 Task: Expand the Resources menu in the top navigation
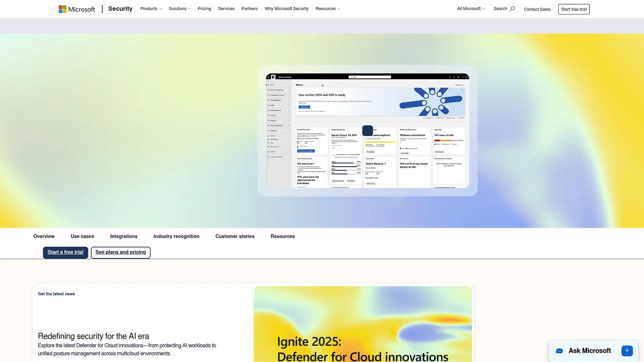[x=328, y=9]
